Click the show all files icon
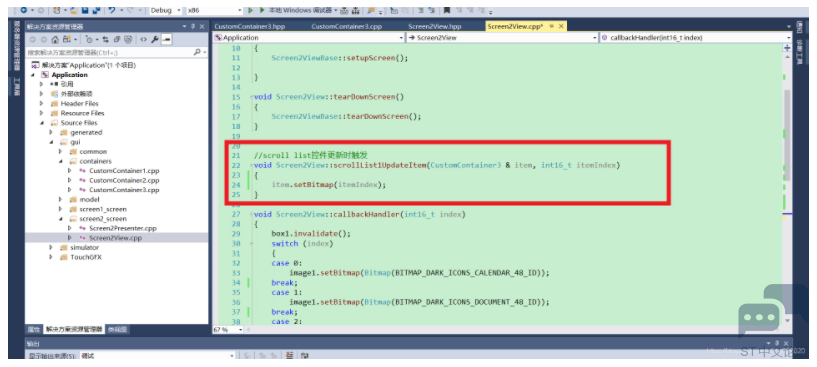817x367 pixels. coord(129,40)
